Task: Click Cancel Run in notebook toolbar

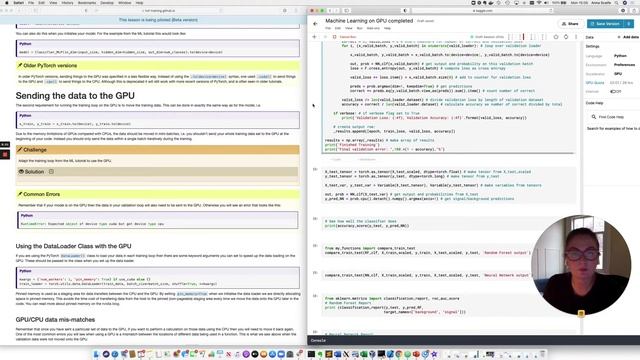Action: (348, 37)
